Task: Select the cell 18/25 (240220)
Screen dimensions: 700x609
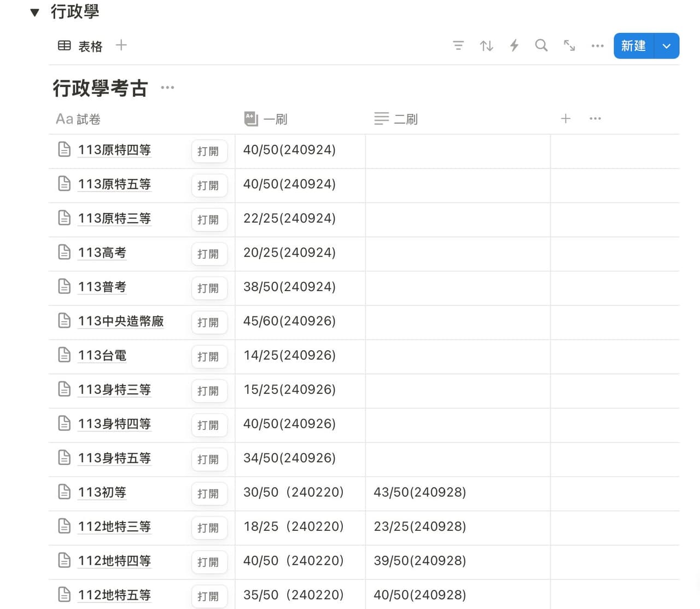Action: [300, 527]
